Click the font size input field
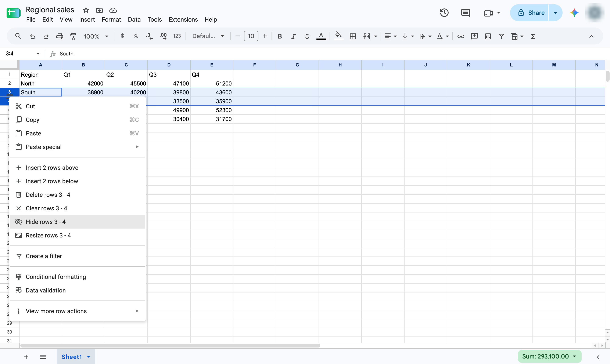 (251, 36)
